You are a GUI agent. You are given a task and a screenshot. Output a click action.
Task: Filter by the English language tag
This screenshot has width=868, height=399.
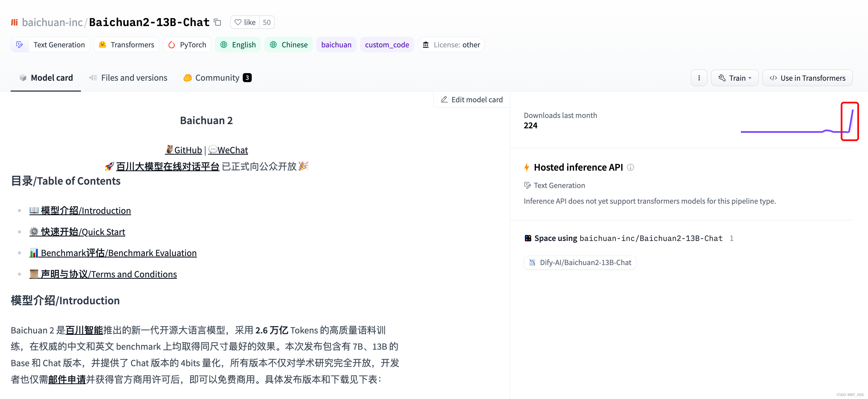pos(238,45)
